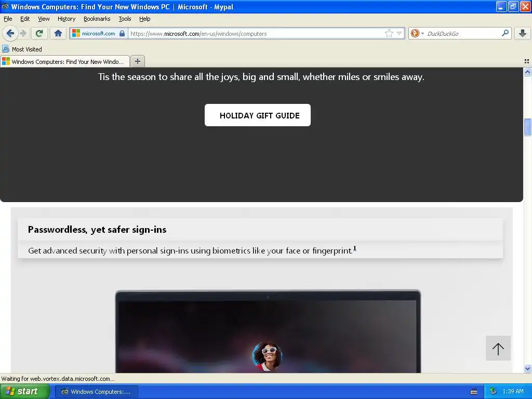This screenshot has height=399, width=532.
Task: Click the 'Get advanced security' description text
Action: click(190, 251)
